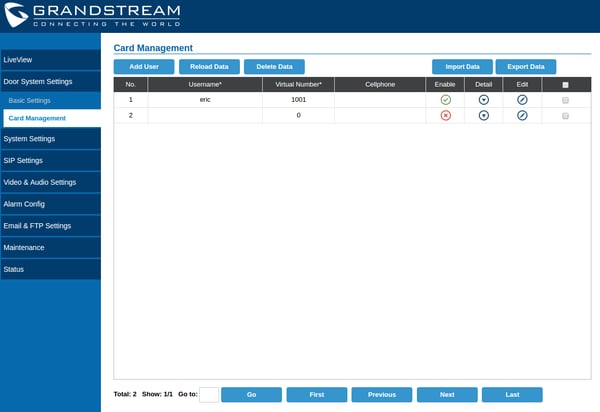The height and width of the screenshot is (412, 600).
Task: Click the Detail column header
Action: (484, 85)
